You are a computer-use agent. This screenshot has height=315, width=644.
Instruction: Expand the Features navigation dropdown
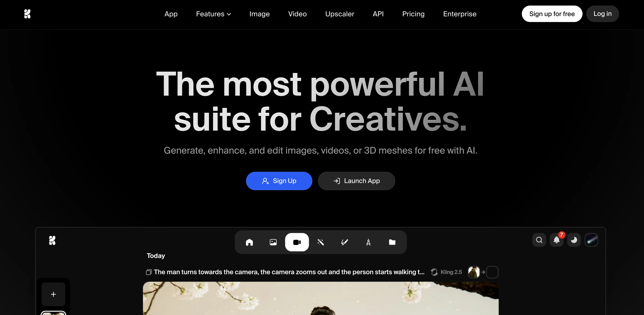point(213,14)
